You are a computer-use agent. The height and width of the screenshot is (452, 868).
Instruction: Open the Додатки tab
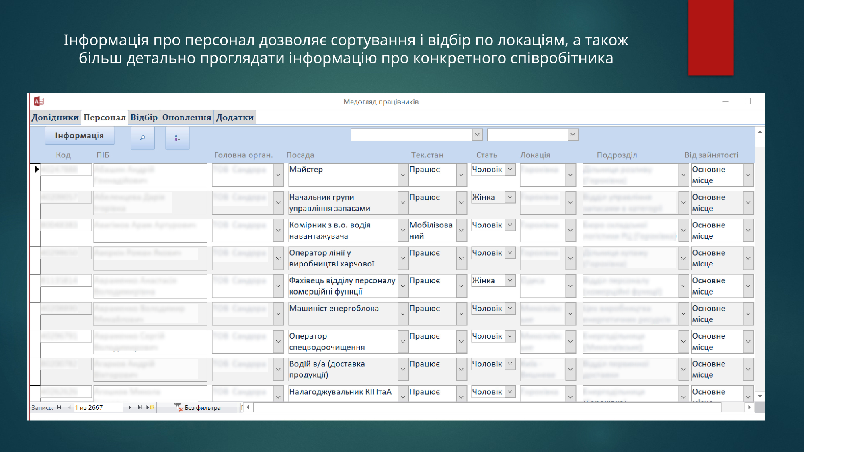pos(235,117)
